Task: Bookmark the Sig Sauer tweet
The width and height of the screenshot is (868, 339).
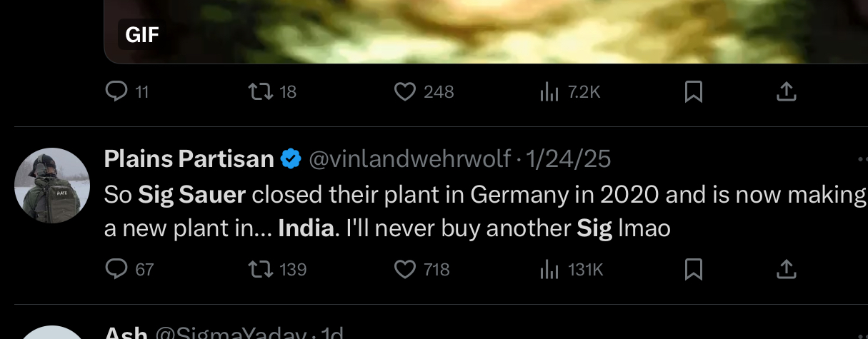Action: pyautogui.click(x=694, y=269)
